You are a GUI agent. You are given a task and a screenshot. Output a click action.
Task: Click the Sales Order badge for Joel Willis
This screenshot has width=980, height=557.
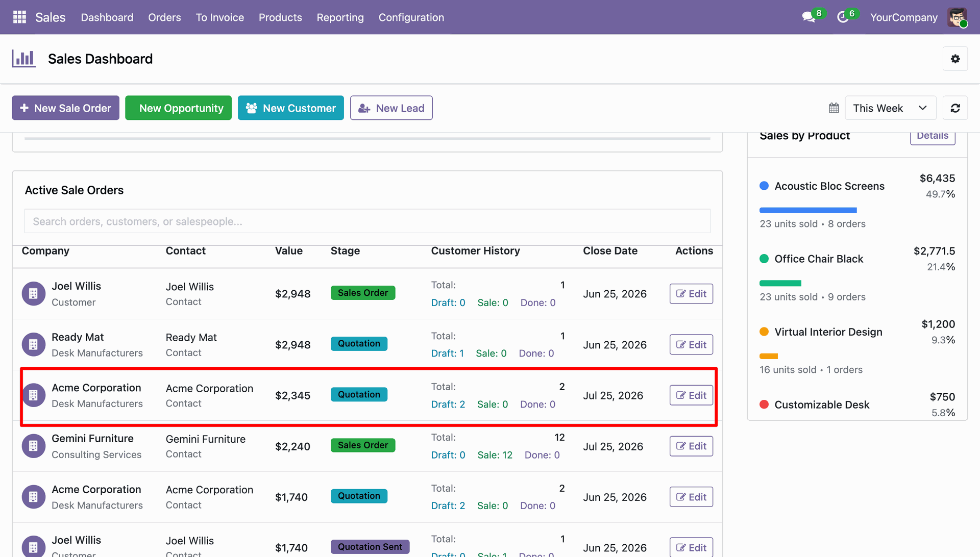coord(363,293)
